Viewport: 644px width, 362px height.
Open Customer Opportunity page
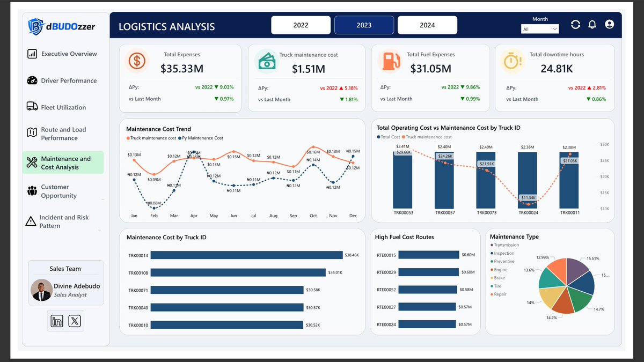click(x=63, y=191)
